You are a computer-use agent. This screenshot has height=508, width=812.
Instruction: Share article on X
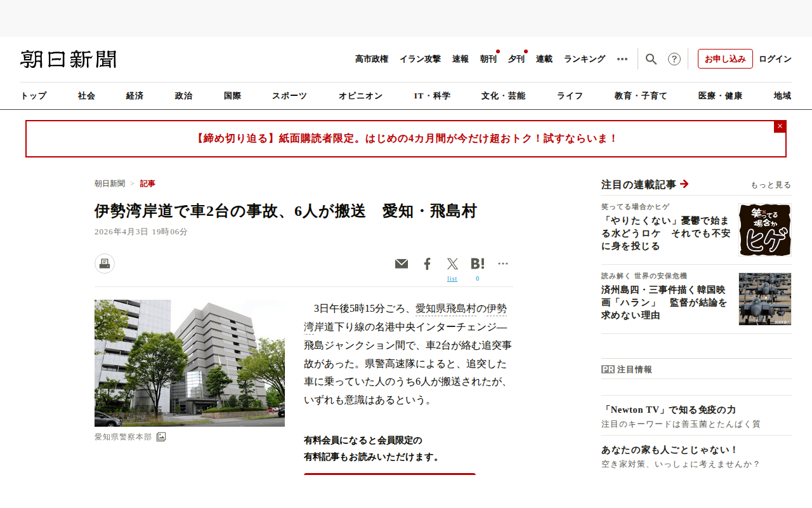click(x=452, y=264)
